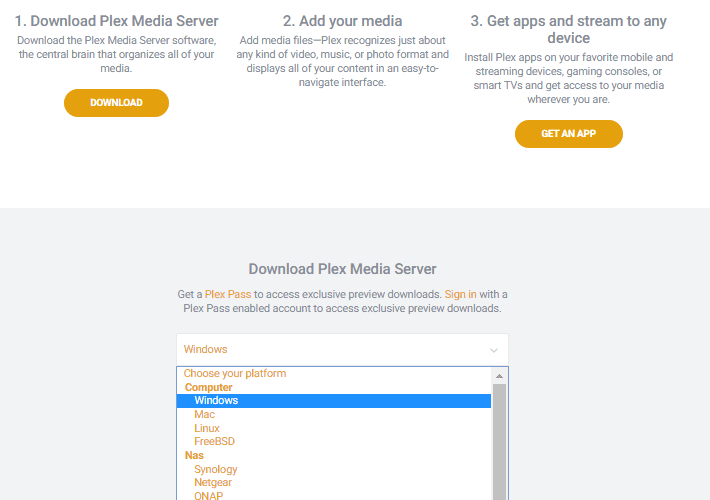Click the '2. Add your media' heading

tap(342, 21)
